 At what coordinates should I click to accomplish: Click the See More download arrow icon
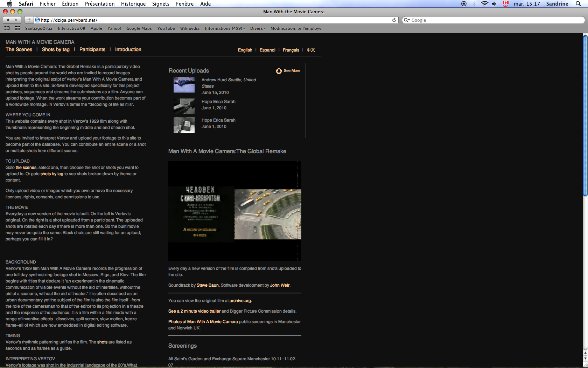[279, 71]
